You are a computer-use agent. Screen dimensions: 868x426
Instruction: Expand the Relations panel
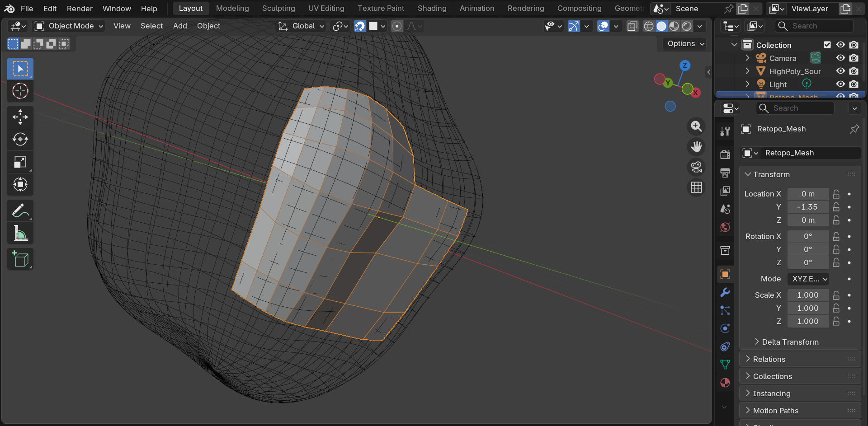pyautogui.click(x=800, y=359)
